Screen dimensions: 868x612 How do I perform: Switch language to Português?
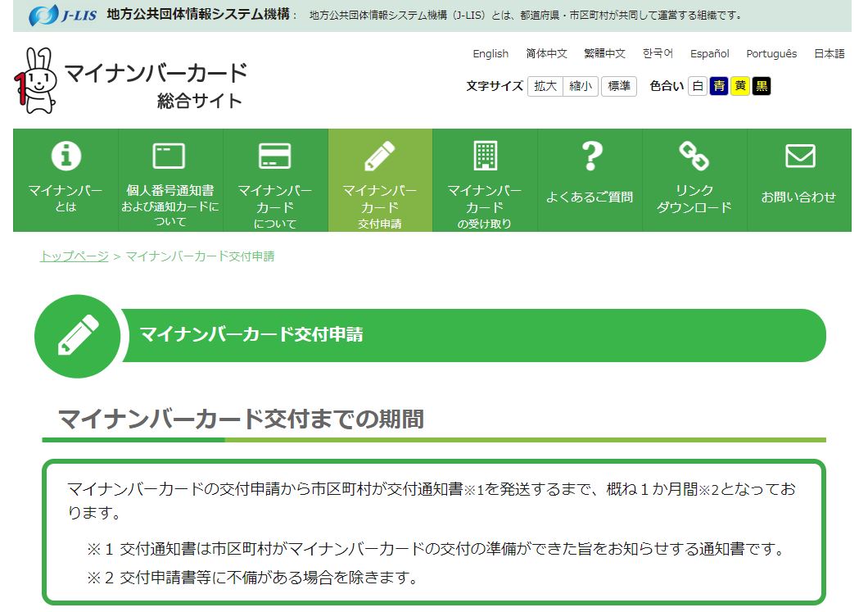771,53
